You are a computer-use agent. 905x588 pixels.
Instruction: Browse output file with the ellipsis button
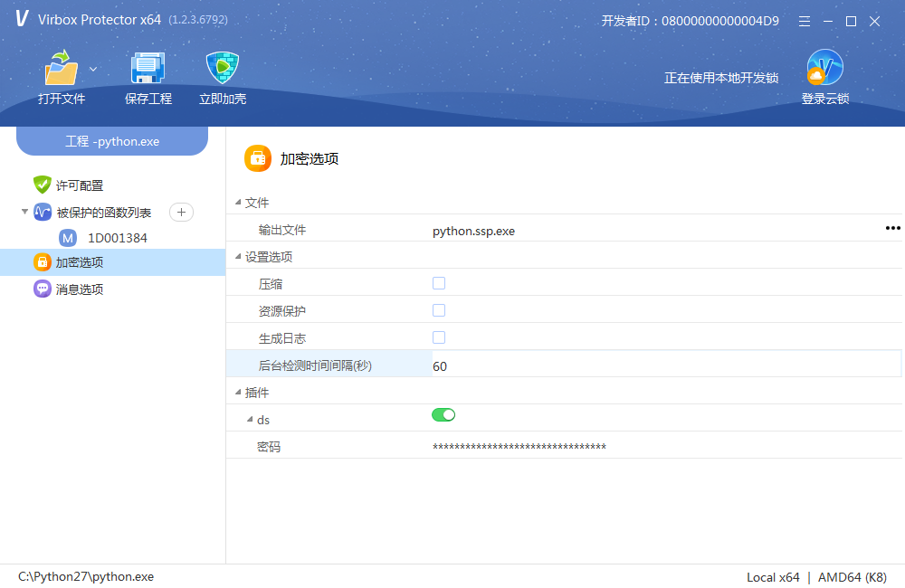tap(892, 228)
